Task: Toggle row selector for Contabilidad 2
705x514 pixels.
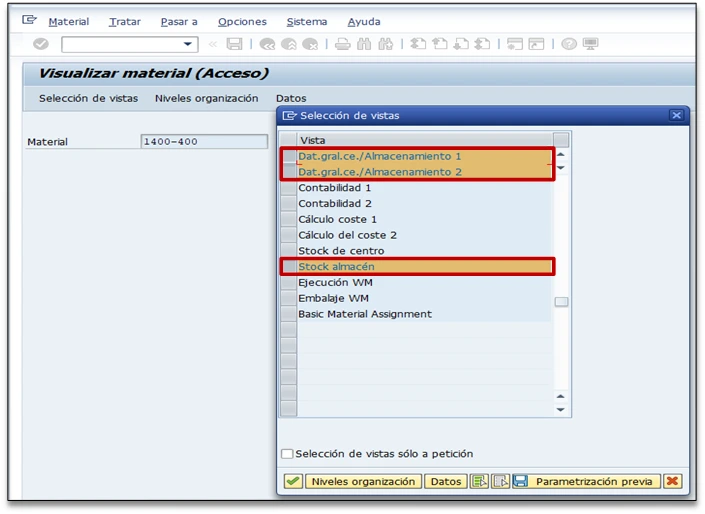Action: 288,203
